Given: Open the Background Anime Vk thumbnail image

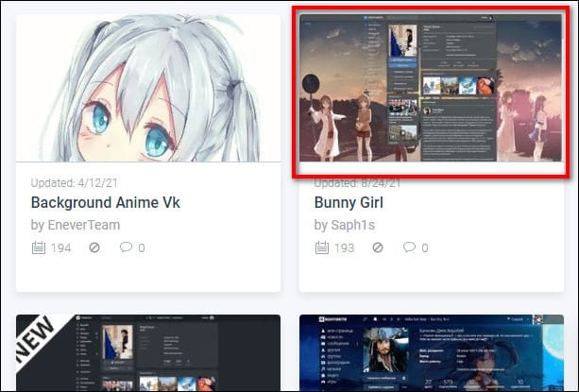Looking at the screenshot, I should pos(148,88).
